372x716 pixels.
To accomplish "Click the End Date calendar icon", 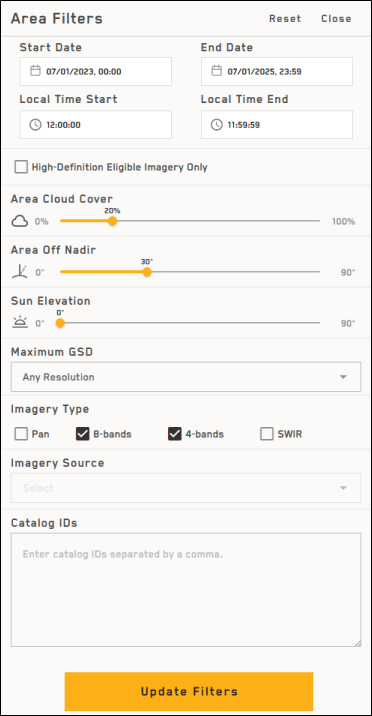I will (x=217, y=71).
